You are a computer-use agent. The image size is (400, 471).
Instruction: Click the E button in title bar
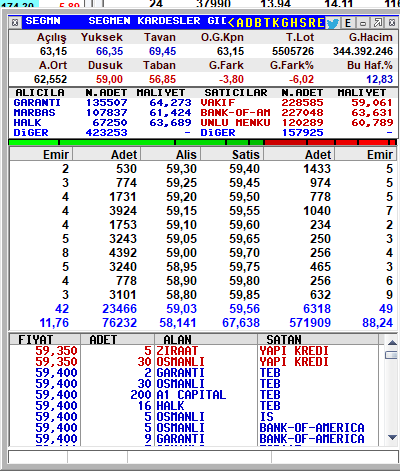(x=348, y=23)
